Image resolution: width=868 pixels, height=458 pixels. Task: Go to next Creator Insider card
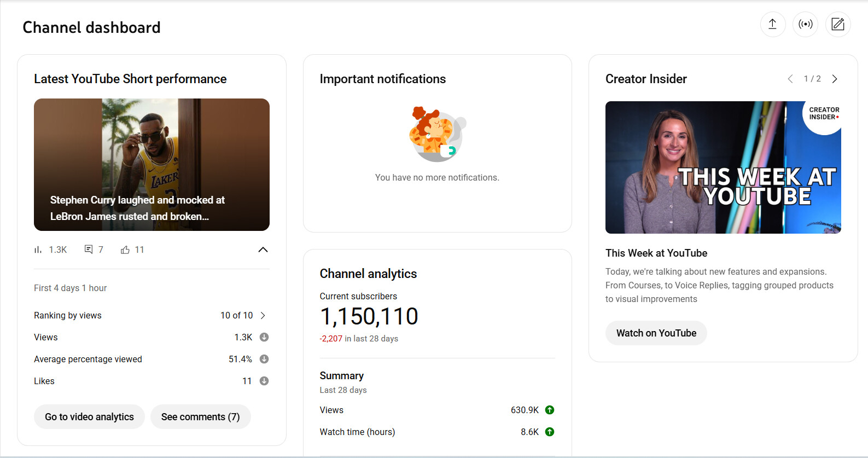[835, 79]
